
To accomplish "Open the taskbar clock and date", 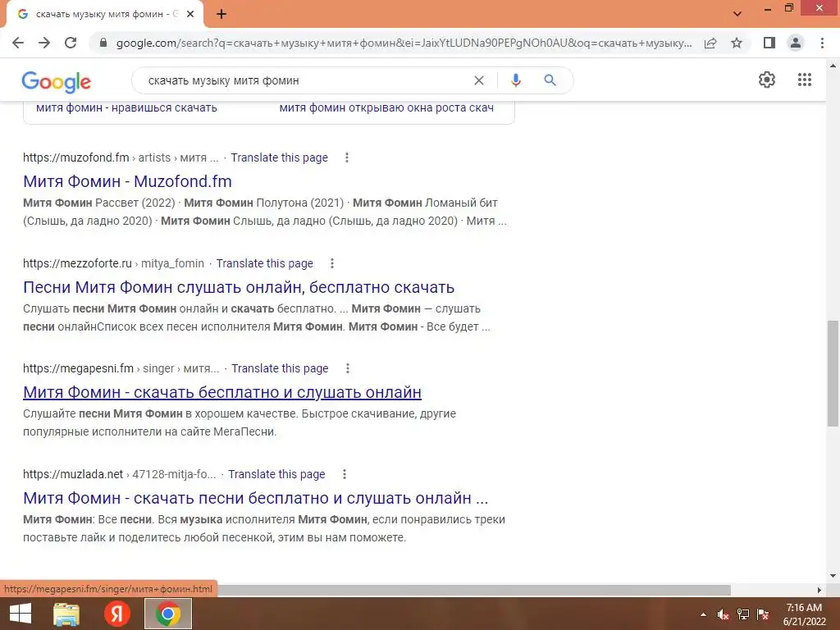I will pos(804,614).
